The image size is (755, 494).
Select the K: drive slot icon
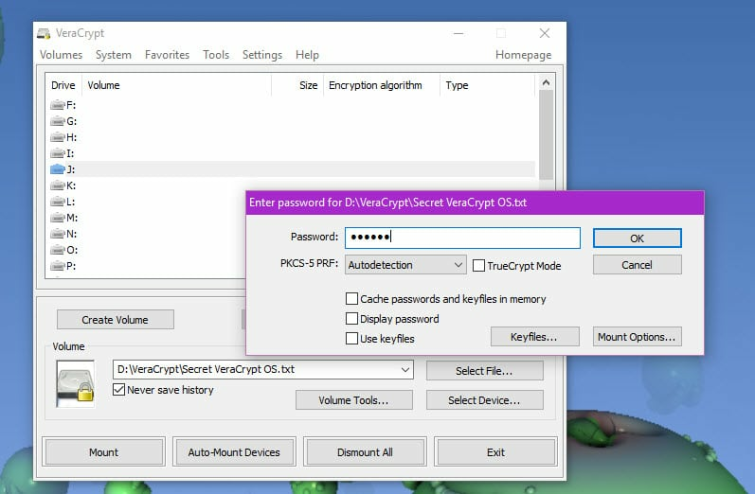(x=57, y=185)
